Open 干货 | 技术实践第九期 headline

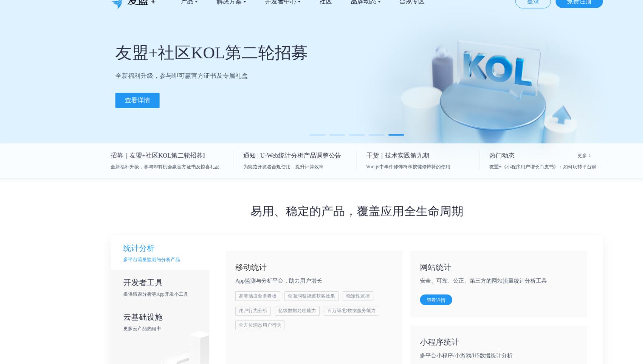tap(397, 156)
